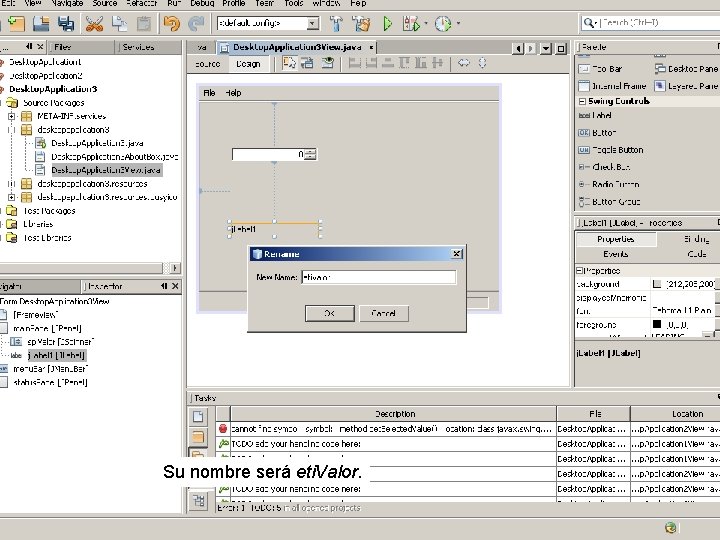Select Tool Bar in the Palette
720x540 pixels.
coord(600,69)
